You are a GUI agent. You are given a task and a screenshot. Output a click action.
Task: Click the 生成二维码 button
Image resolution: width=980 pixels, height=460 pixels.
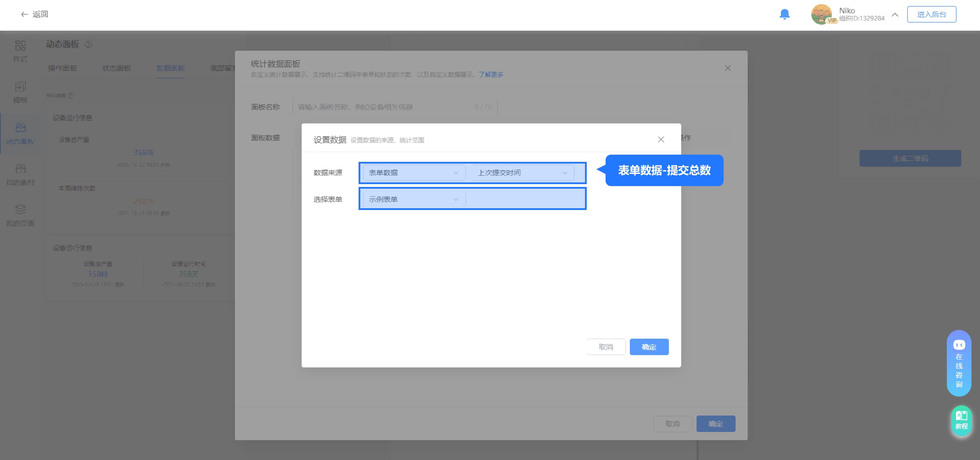click(x=910, y=158)
